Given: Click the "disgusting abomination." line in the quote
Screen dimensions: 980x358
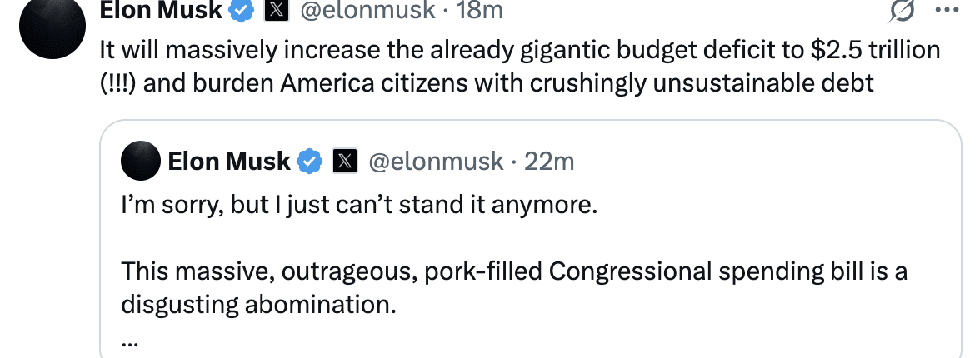Looking at the screenshot, I should (x=257, y=305).
